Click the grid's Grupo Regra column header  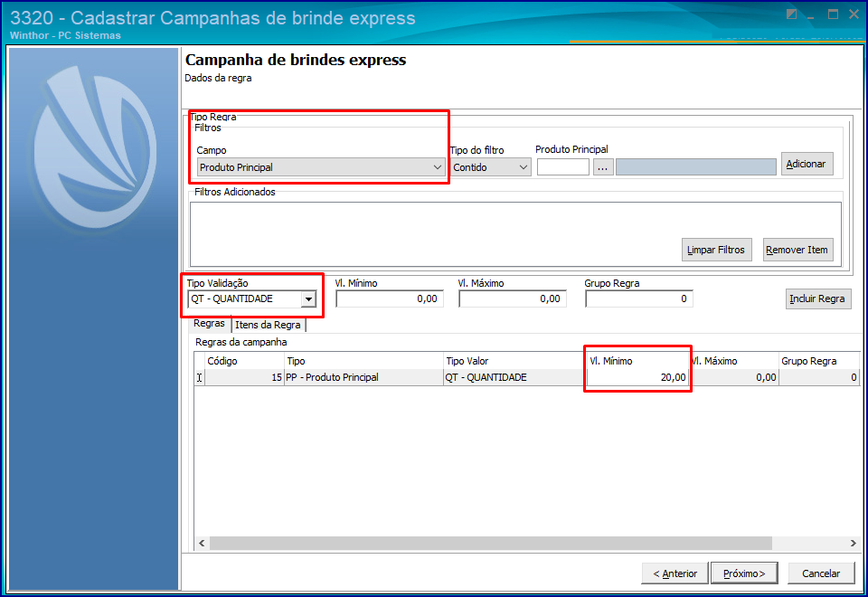(x=819, y=361)
